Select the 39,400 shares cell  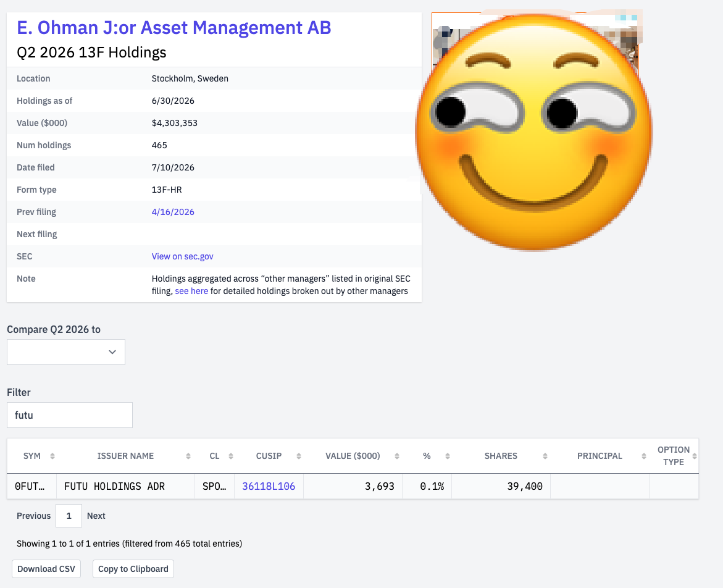(501, 487)
